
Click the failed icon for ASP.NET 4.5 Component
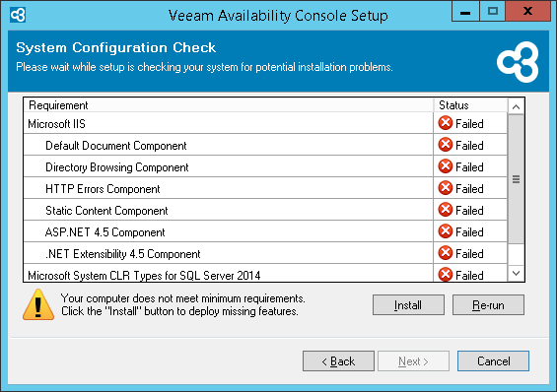445,231
